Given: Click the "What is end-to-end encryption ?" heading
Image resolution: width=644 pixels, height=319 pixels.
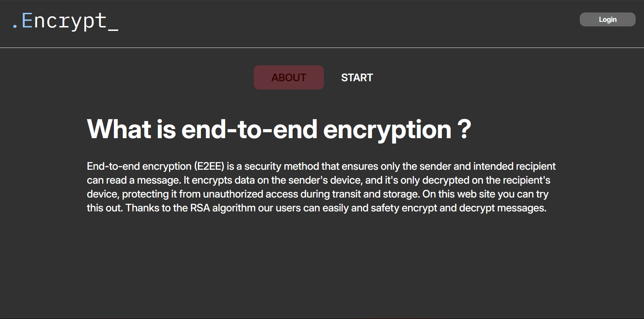Looking at the screenshot, I should (x=279, y=129).
